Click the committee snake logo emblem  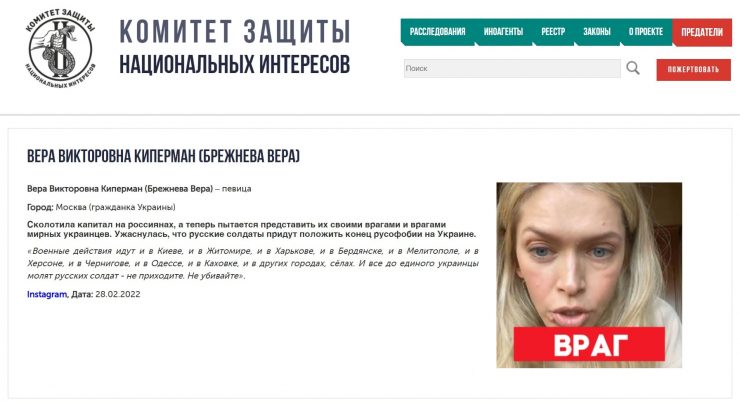pyautogui.click(x=60, y=48)
